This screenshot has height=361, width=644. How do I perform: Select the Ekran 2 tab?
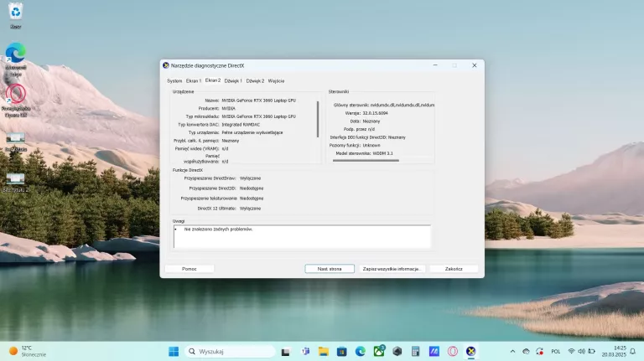pyautogui.click(x=213, y=80)
